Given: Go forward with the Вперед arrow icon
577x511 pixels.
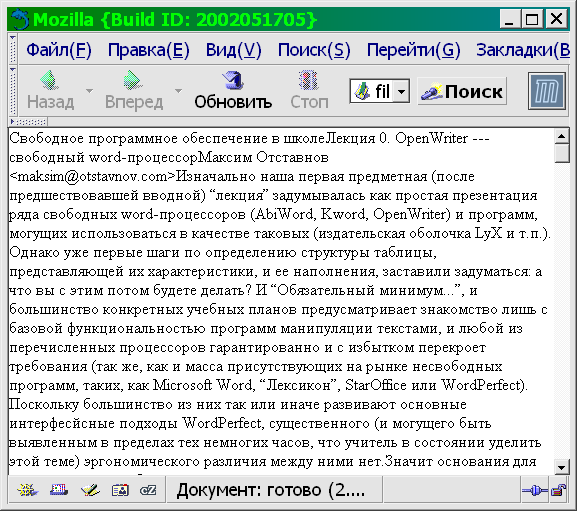Looking at the screenshot, I should point(132,80).
